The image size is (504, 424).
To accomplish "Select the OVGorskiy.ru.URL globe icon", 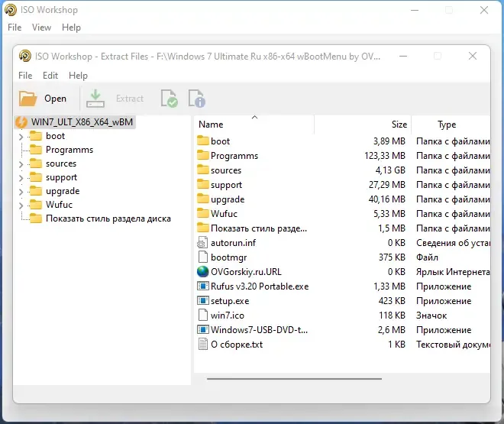I will [202, 272].
